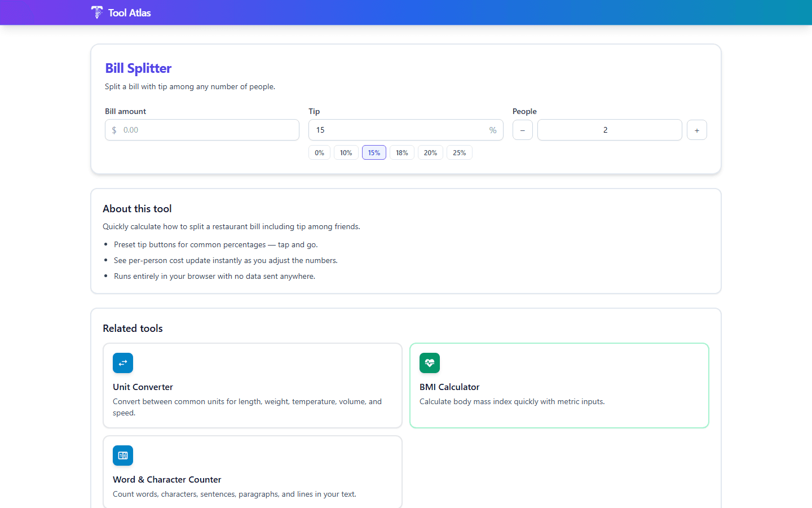This screenshot has height=508, width=812.
Task: Select the 20% tip preset
Action: (430, 152)
